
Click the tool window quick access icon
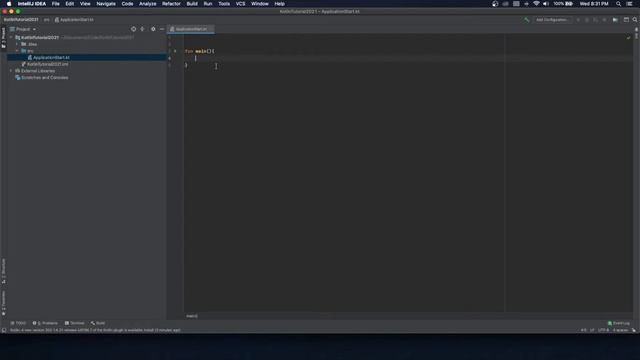4,330
